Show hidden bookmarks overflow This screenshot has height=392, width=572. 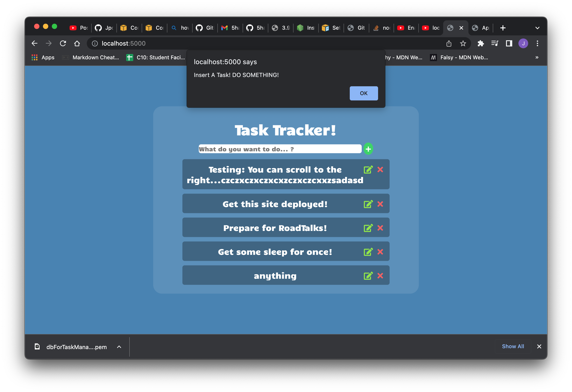537,57
